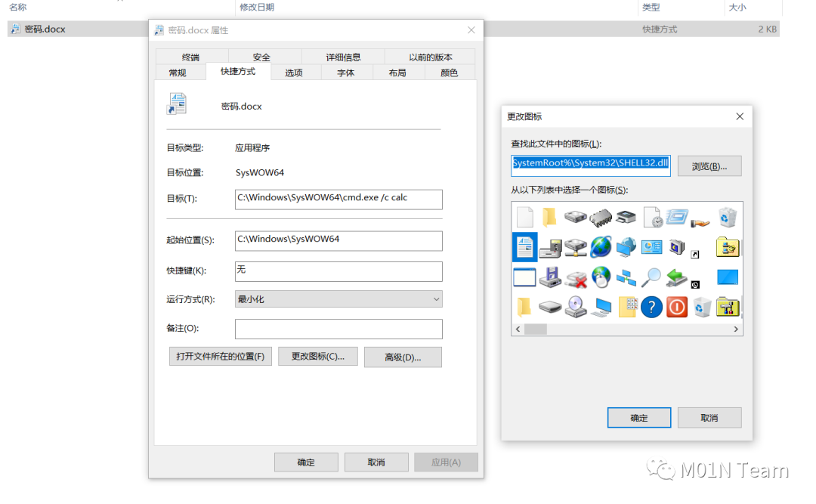Choose the blue question mark help icon

651,307
